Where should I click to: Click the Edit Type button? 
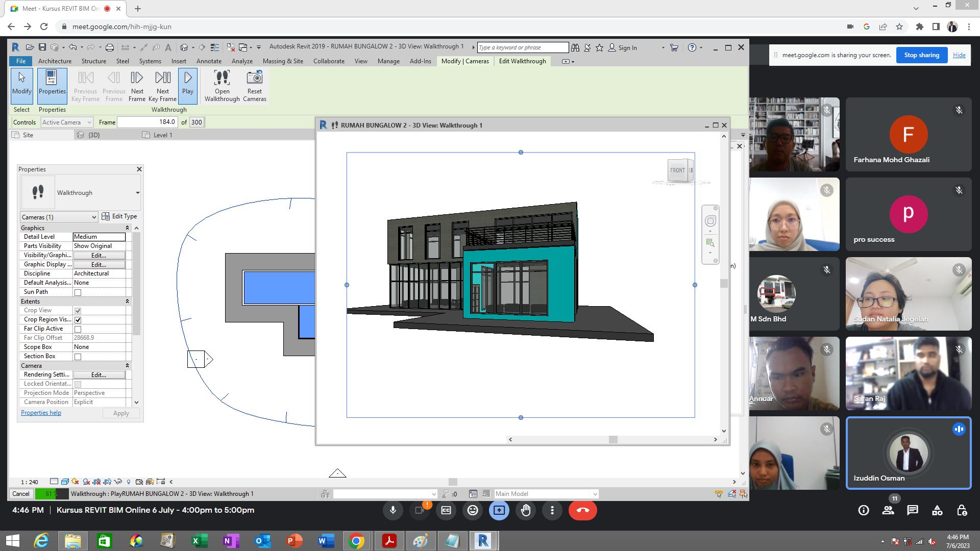(x=119, y=217)
